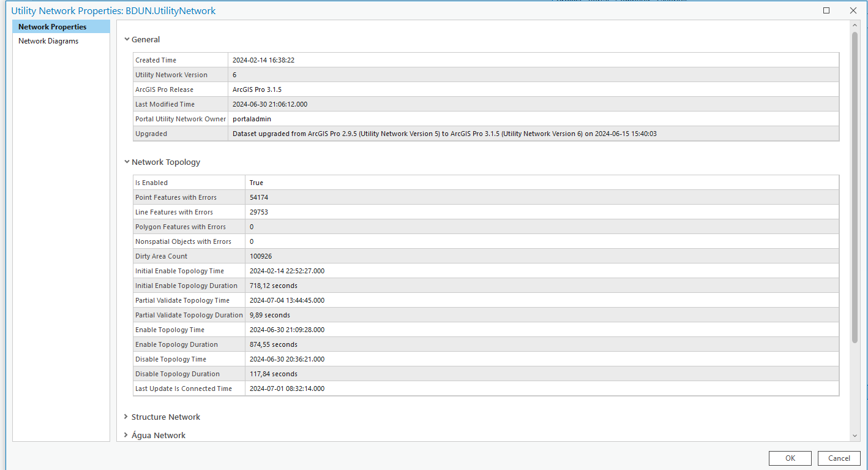
Task: Select the Created Time value 2024-02-14 16:38:22
Action: [x=264, y=60]
